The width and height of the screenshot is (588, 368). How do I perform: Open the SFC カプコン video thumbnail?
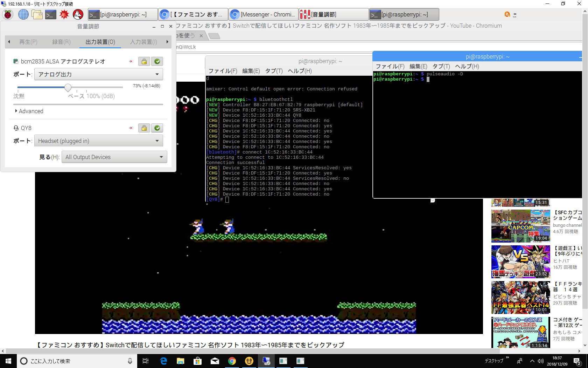pyautogui.click(x=521, y=226)
